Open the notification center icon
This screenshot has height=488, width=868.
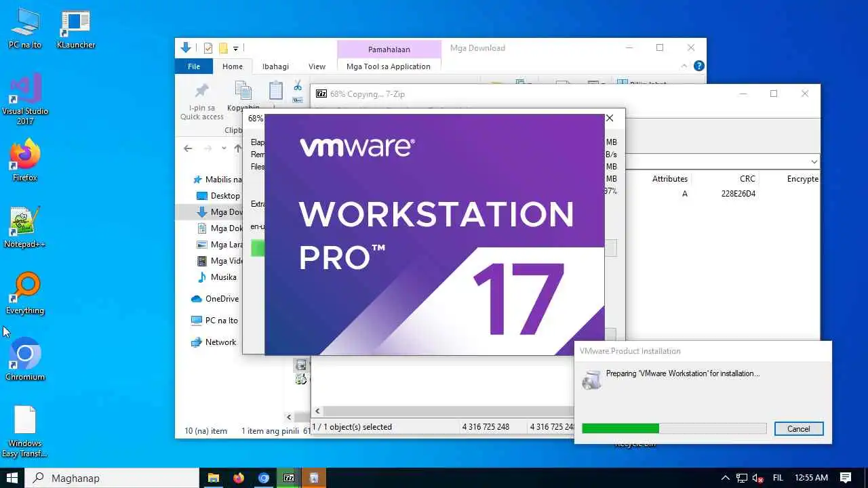846,478
